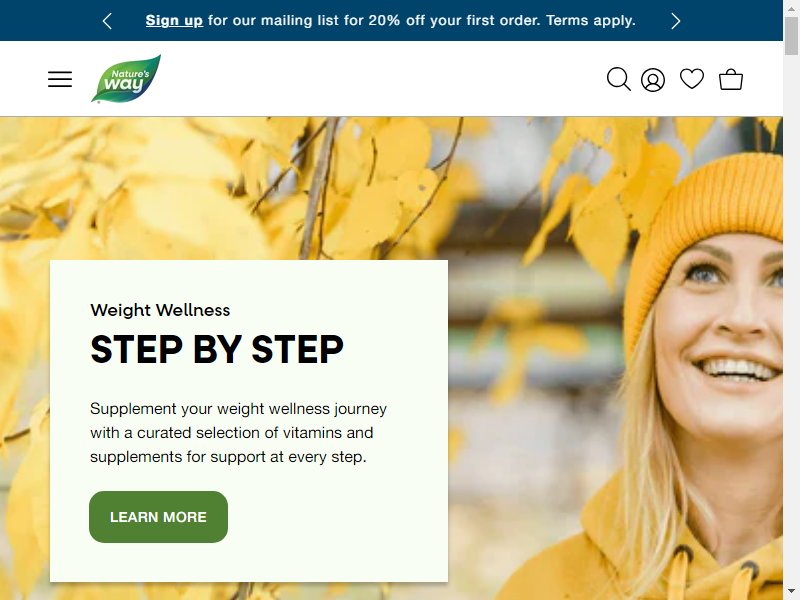Click the LEARN MORE button
This screenshot has height=600, width=800.
pyautogui.click(x=158, y=517)
